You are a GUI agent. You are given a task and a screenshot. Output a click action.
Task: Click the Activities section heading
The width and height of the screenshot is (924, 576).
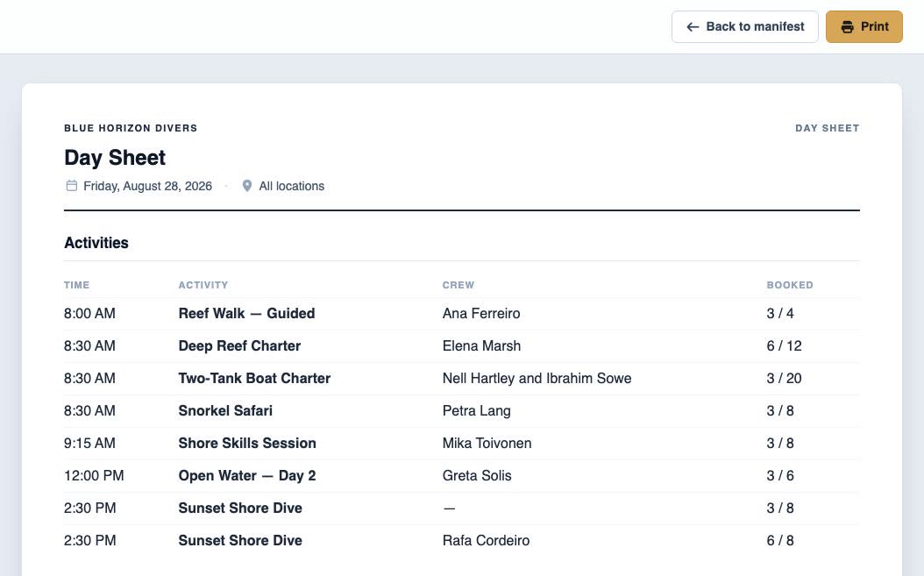[96, 243]
